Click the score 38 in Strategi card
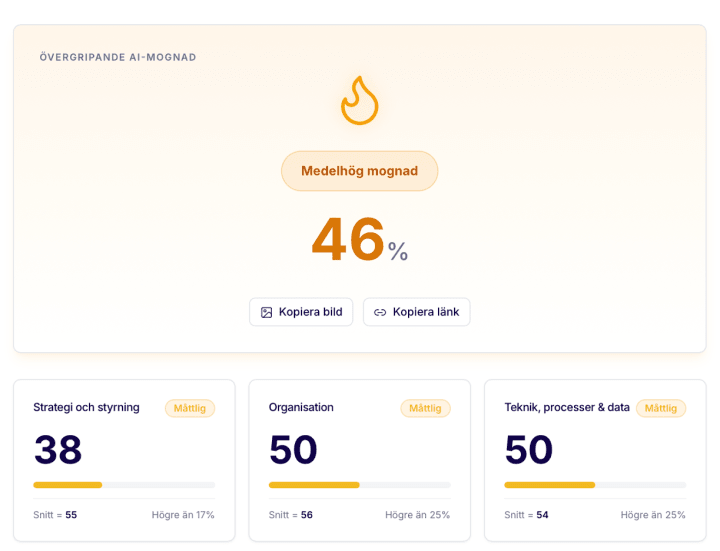 (x=58, y=450)
